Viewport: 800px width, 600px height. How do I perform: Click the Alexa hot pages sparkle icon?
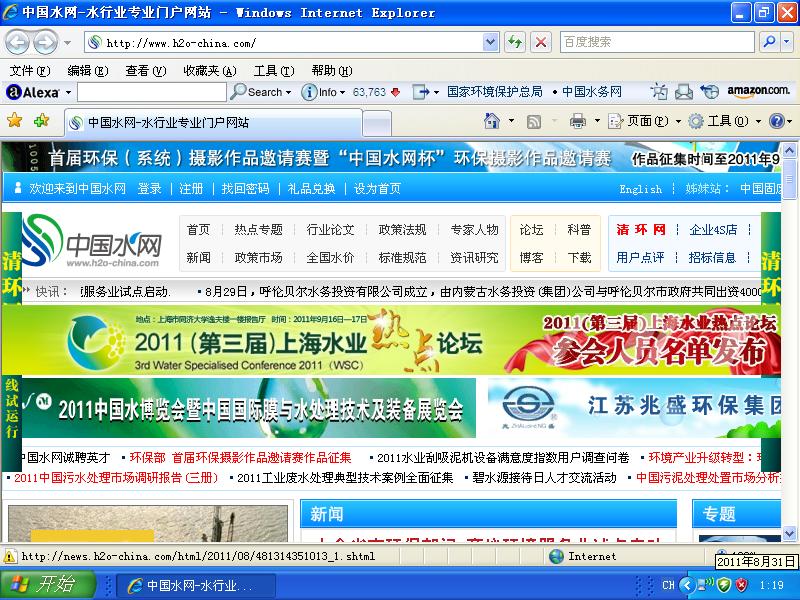pyautogui.click(x=659, y=92)
